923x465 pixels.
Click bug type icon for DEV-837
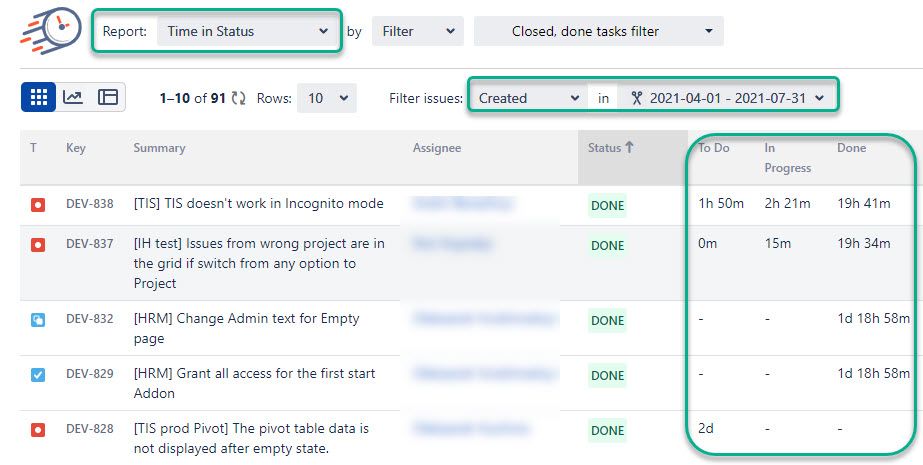[x=38, y=245]
